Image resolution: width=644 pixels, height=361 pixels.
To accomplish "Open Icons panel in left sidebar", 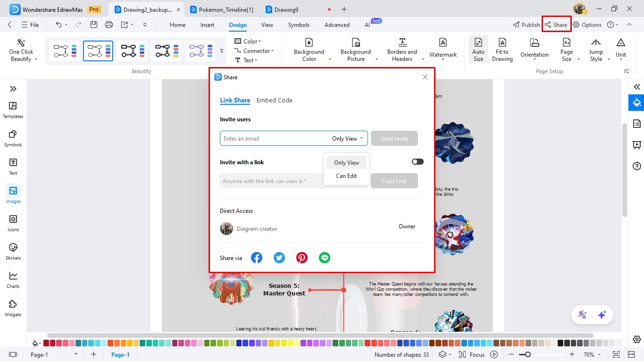I will (x=13, y=223).
